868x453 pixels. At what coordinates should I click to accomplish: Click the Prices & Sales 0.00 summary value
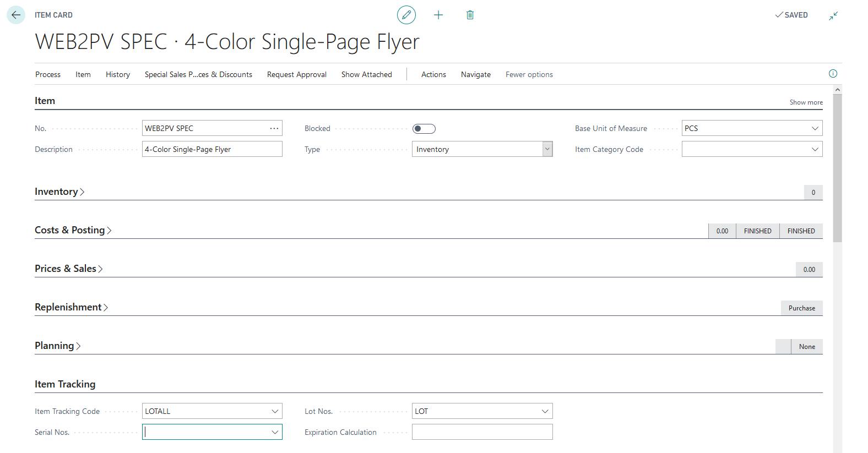pos(809,270)
